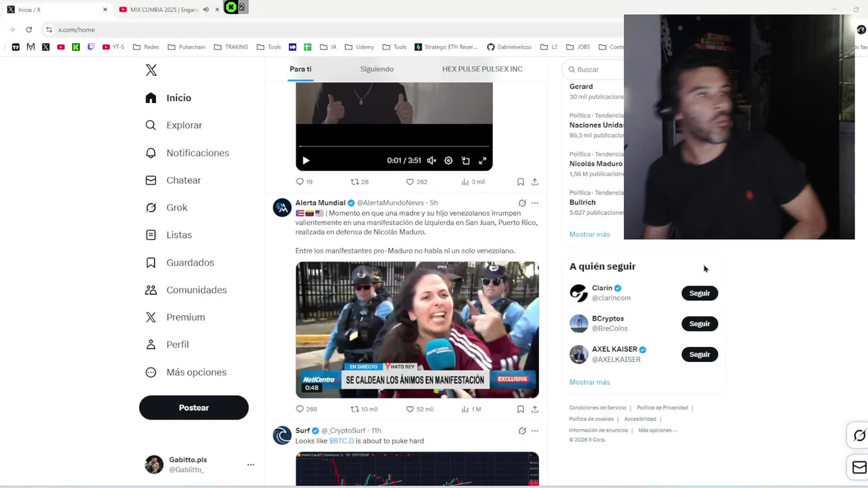Viewport: 868px width, 488px height.
Task: Like the post with 262 likes
Action: click(416, 182)
